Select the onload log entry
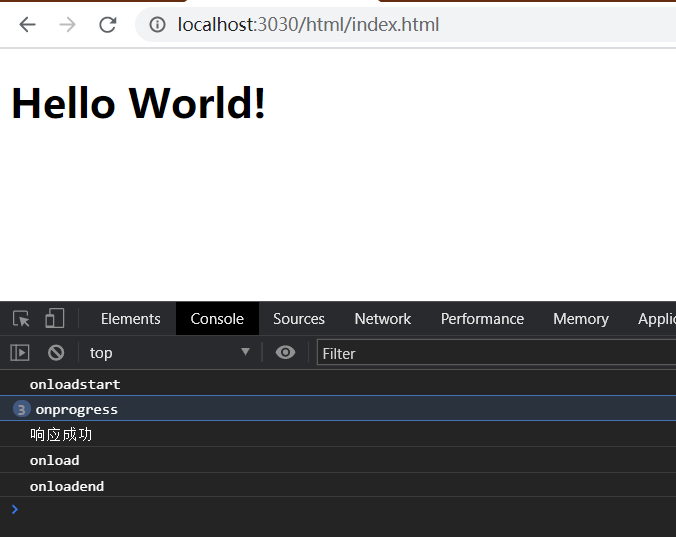 pyautogui.click(x=338, y=460)
